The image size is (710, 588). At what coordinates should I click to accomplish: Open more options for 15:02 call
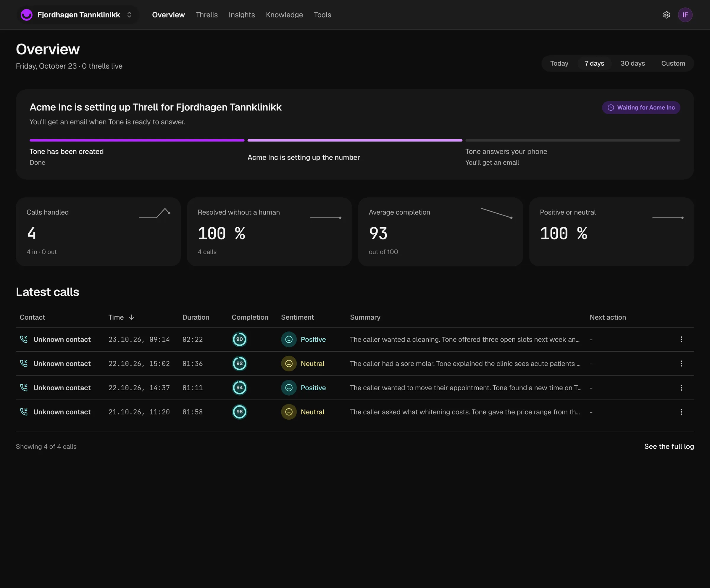681,363
